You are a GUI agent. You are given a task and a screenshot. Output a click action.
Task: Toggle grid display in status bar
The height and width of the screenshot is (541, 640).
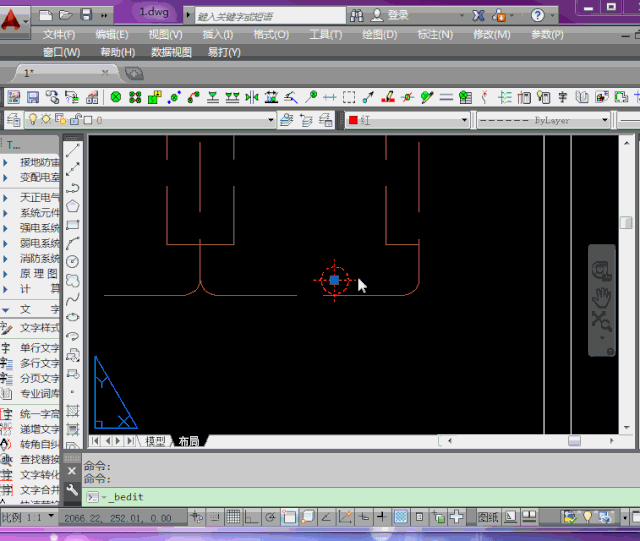click(233, 517)
